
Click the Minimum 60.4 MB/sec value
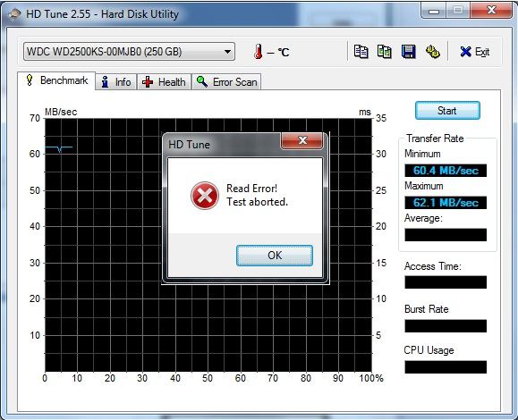click(446, 171)
